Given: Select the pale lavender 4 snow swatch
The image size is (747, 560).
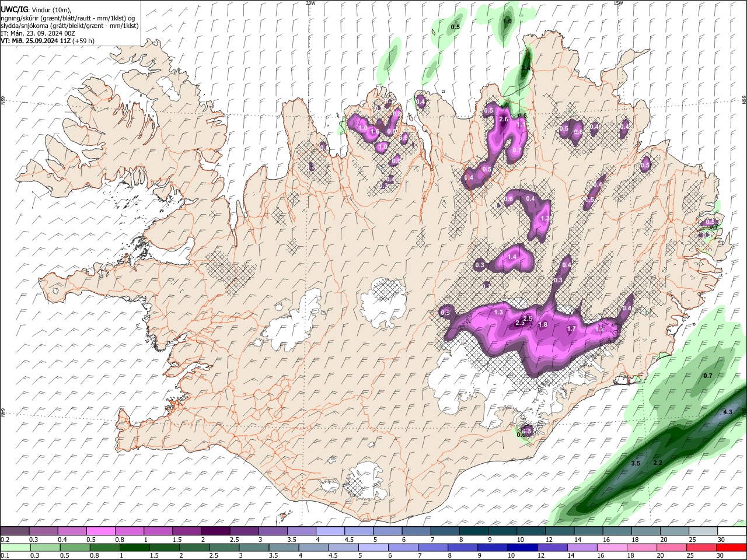Looking at the screenshot, I should (x=329, y=531).
